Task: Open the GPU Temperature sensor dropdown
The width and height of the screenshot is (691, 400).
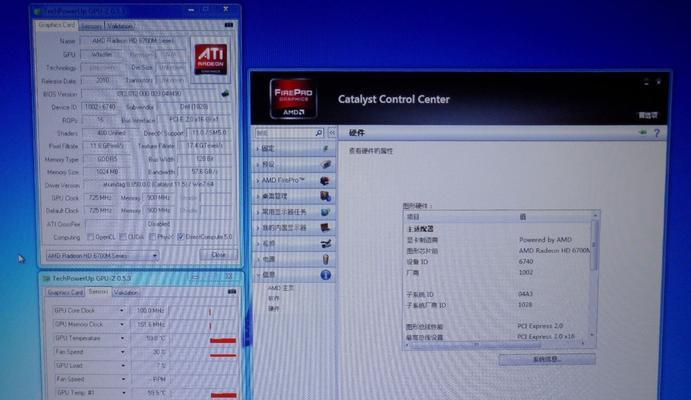Action: (x=122, y=338)
